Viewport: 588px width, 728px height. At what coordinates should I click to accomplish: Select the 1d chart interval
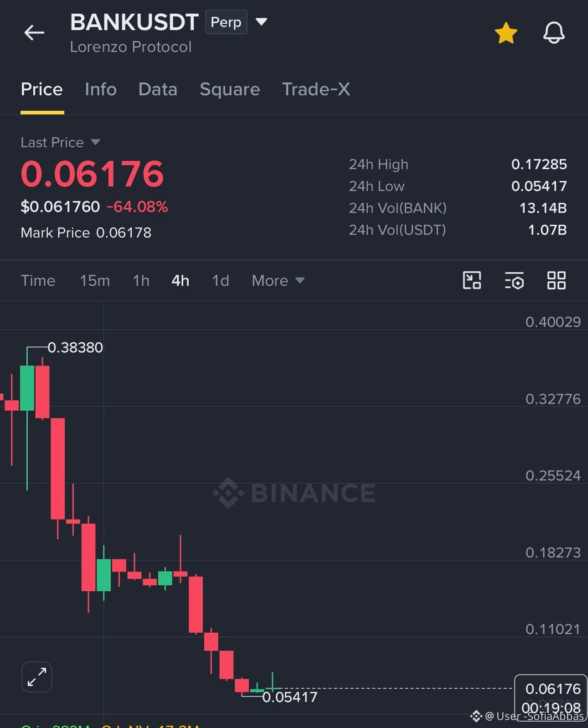221,280
